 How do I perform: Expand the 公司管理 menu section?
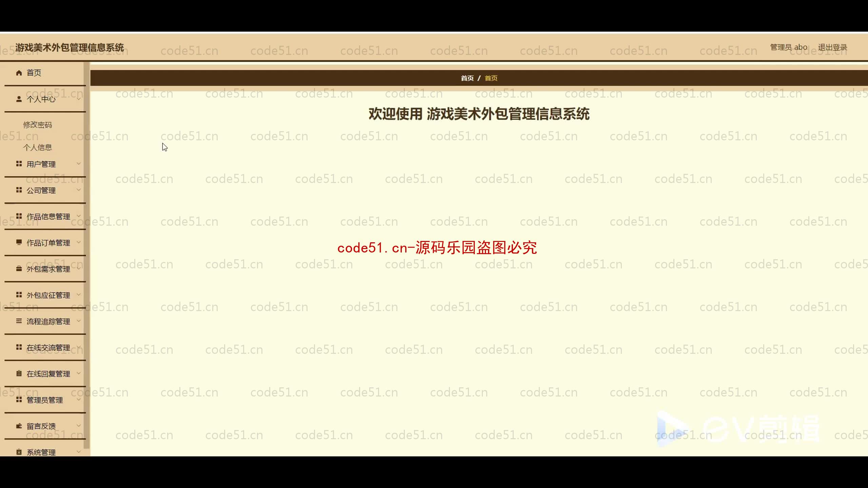(x=45, y=190)
